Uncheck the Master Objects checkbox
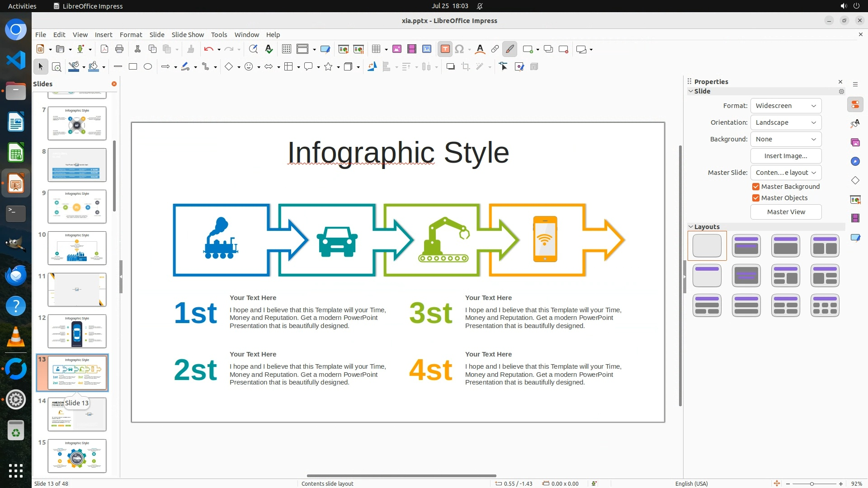Screen dimensions: 868x488 coord(756,198)
